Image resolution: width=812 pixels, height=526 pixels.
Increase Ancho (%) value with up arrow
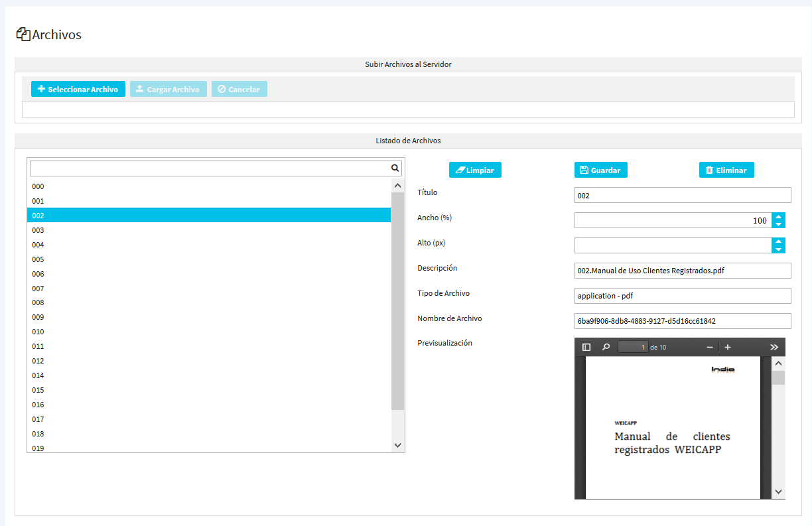[x=778, y=217]
